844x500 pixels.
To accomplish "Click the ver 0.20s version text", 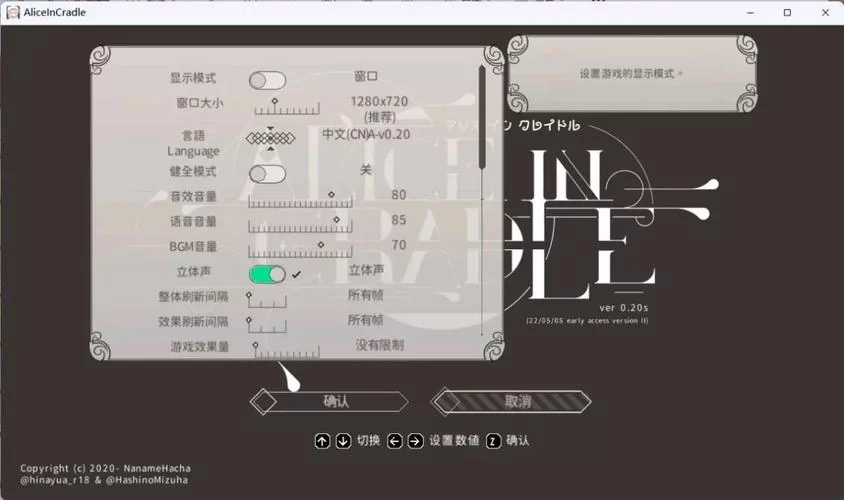I will pos(624,308).
